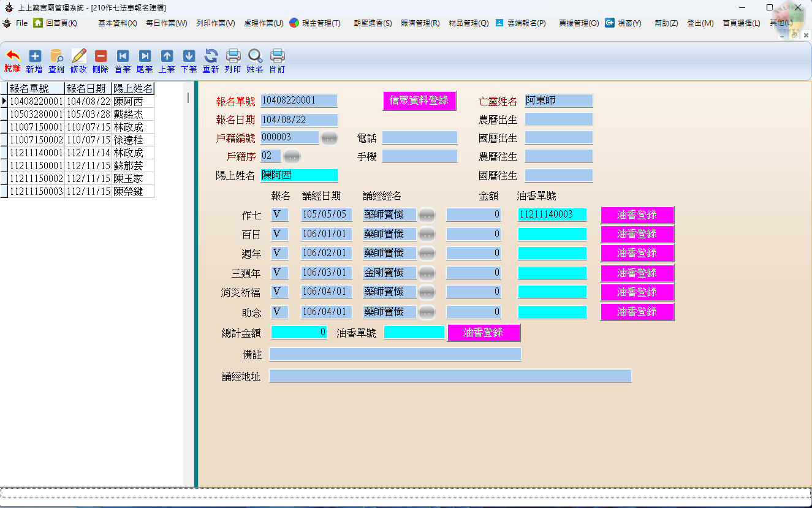Image resolution: width=812 pixels, height=508 pixels.
Task: Refresh data using the 重新 icon
Action: [210, 59]
